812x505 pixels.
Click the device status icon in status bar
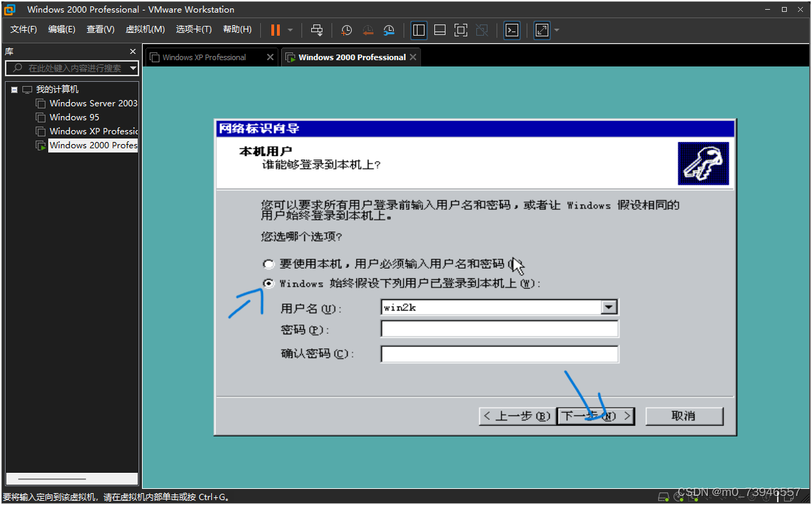point(663,497)
